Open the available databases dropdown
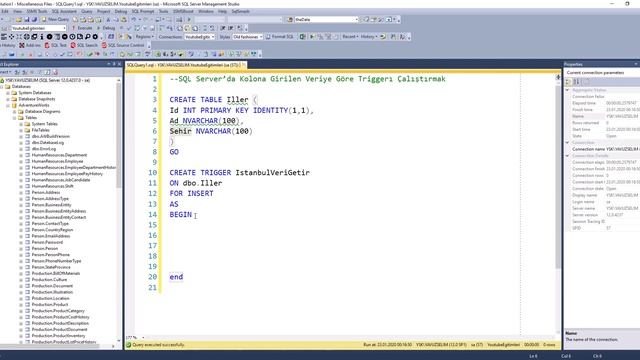The width and height of the screenshot is (640, 360). 38,28
